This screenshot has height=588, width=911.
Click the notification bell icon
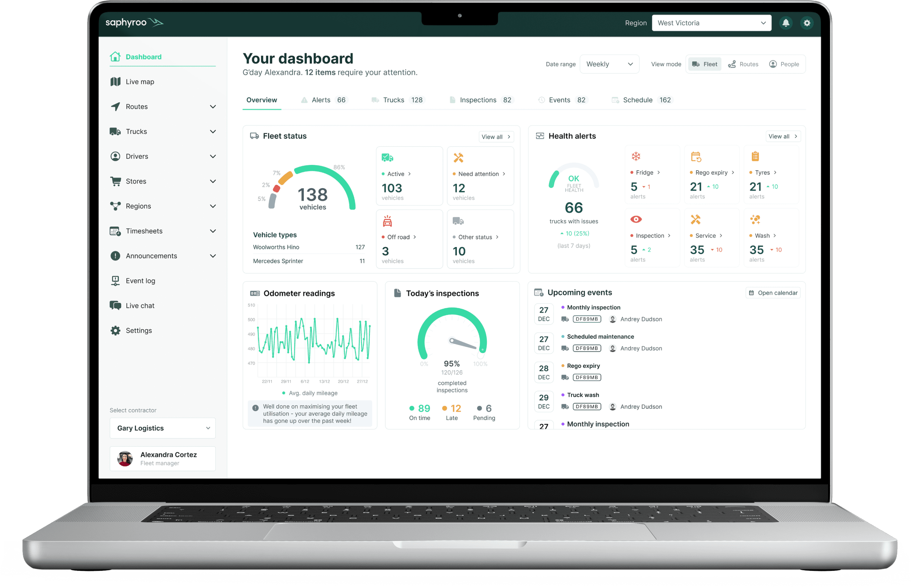[x=785, y=23]
